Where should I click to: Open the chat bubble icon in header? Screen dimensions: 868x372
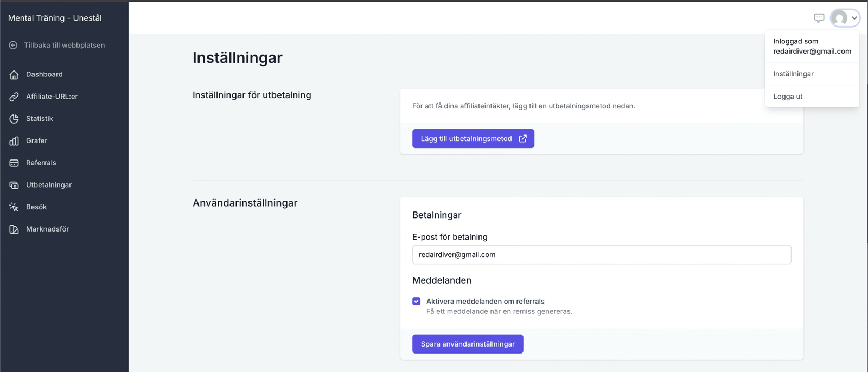(819, 18)
